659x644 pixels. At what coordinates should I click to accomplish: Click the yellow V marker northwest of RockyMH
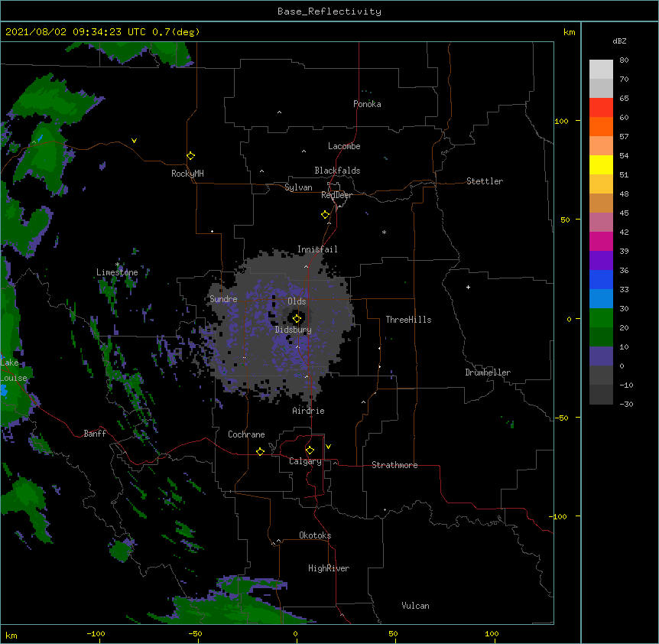(134, 141)
